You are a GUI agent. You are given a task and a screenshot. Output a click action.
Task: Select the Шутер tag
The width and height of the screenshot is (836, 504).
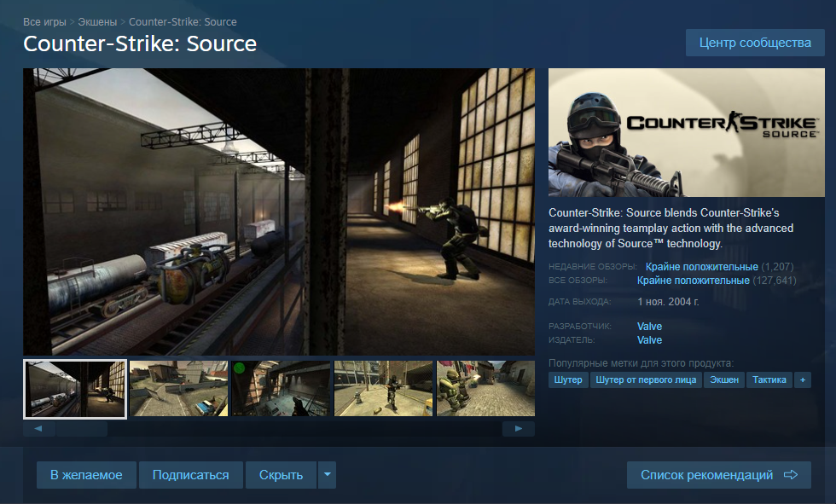[568, 379]
